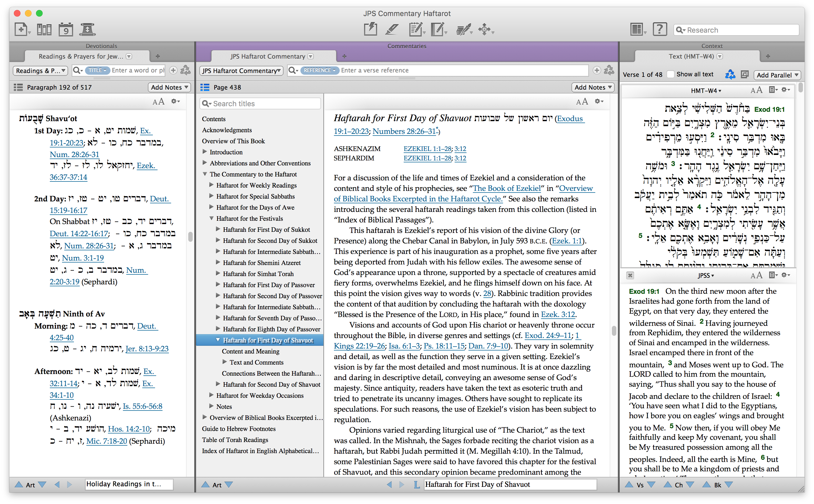The image size is (814, 504).
Task: Add a new tab in Devotionals zone
Action: (x=158, y=56)
